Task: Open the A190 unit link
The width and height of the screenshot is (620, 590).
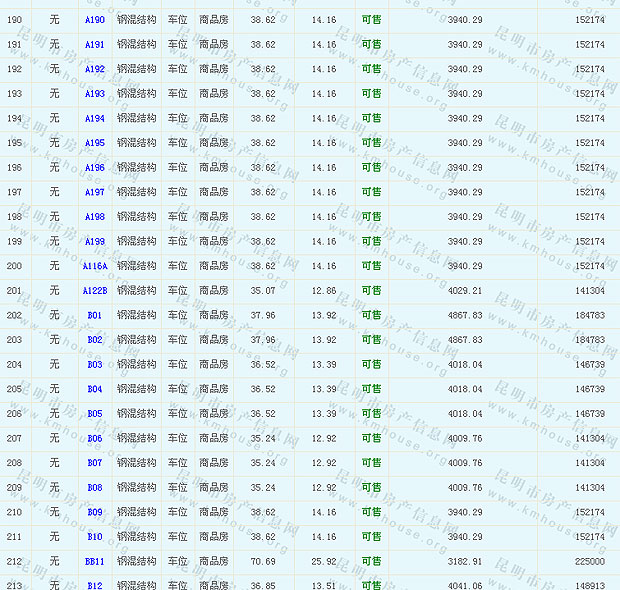Action: click(95, 20)
